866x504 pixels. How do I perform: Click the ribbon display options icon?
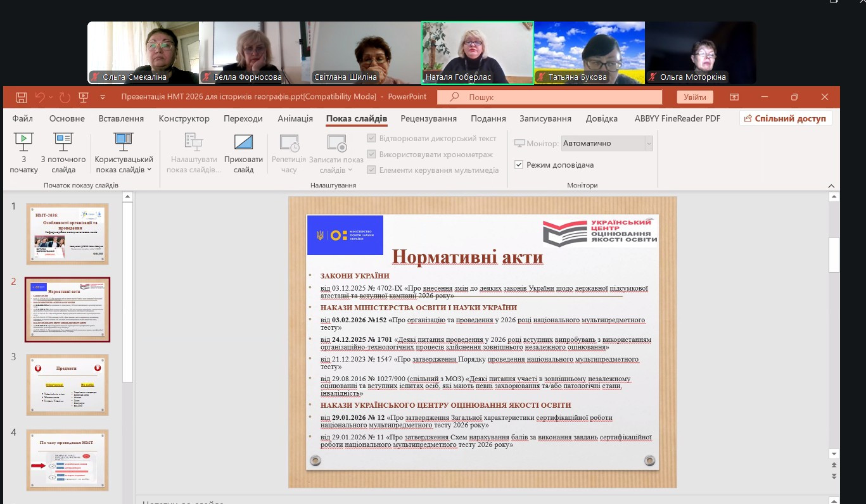734,98
